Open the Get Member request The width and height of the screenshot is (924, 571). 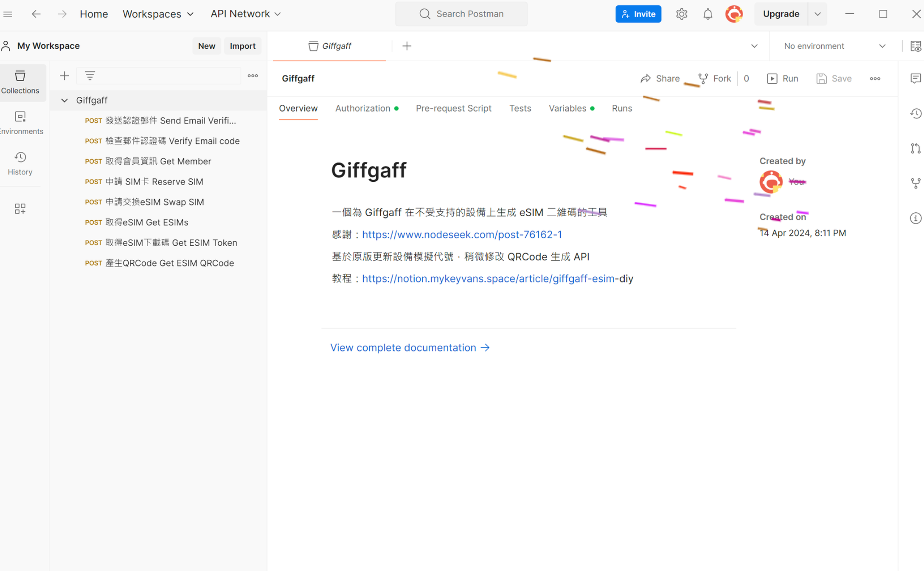(x=158, y=161)
